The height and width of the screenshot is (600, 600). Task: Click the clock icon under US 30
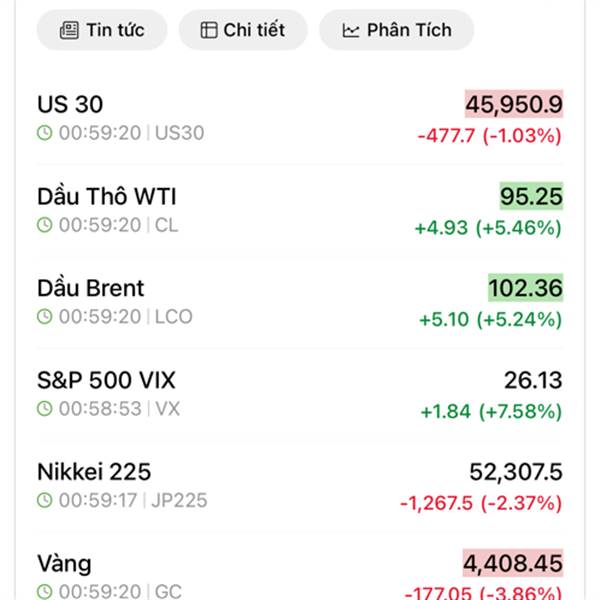click(44, 133)
